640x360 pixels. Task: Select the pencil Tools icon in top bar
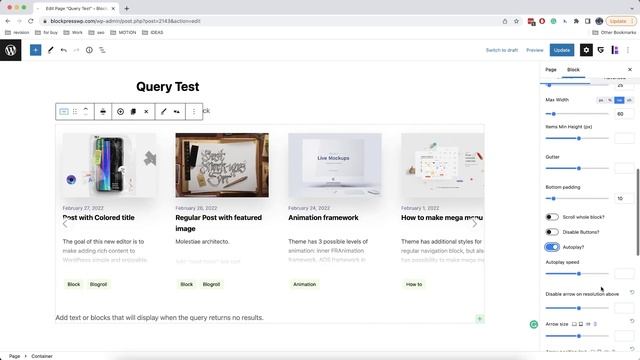click(51, 50)
